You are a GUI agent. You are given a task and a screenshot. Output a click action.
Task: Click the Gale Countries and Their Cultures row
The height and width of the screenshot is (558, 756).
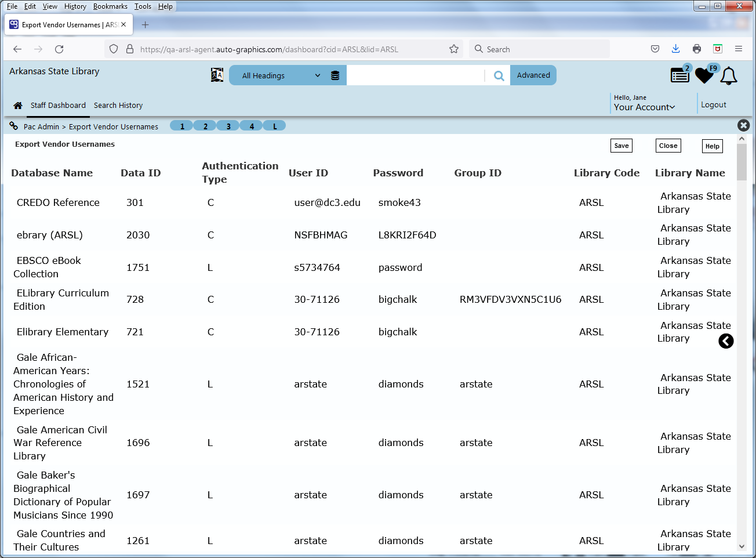click(371, 540)
